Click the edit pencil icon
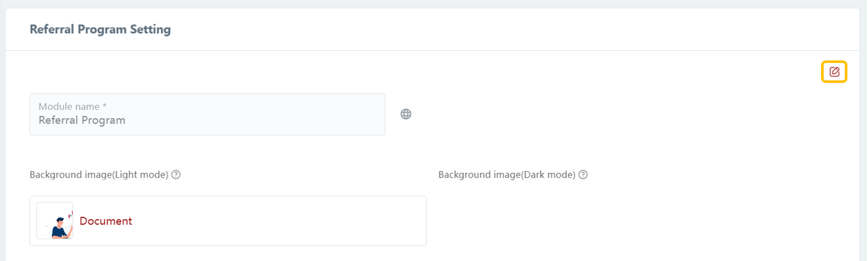Screen dimensions: 868x261 tap(834, 72)
